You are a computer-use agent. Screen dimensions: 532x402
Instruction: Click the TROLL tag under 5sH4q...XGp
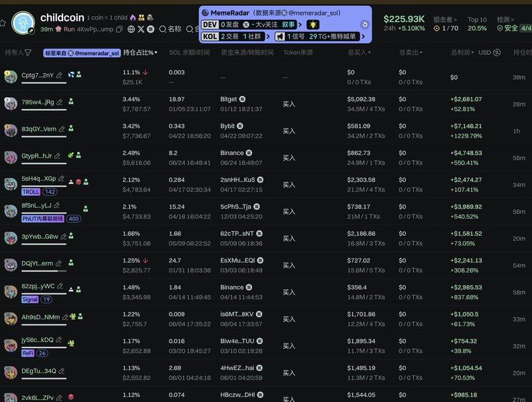tap(32, 191)
